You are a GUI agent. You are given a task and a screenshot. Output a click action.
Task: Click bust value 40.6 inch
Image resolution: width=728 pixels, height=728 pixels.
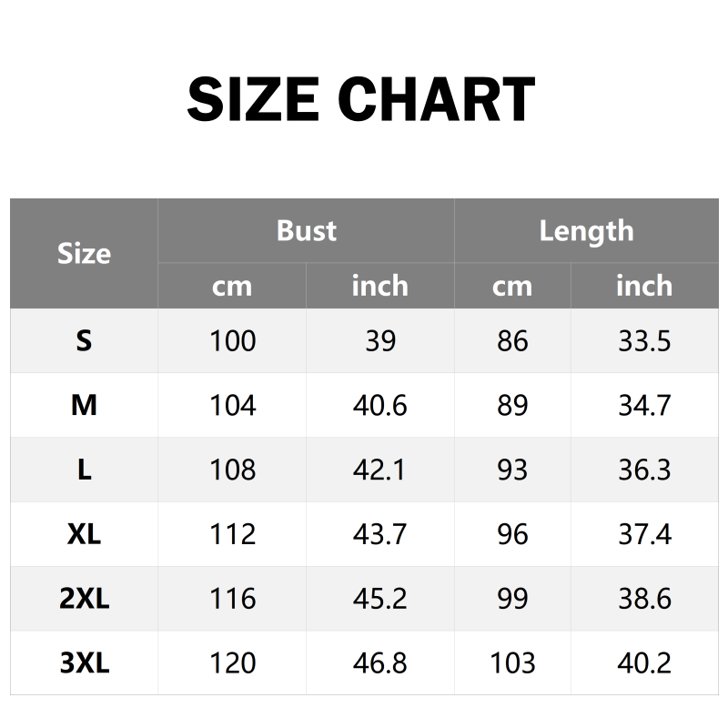coord(379,405)
